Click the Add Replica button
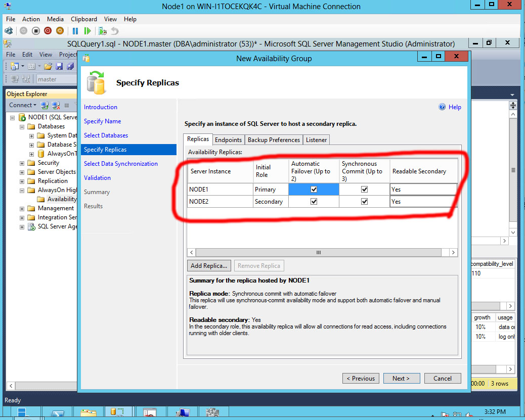The height and width of the screenshot is (420, 525). tap(209, 265)
